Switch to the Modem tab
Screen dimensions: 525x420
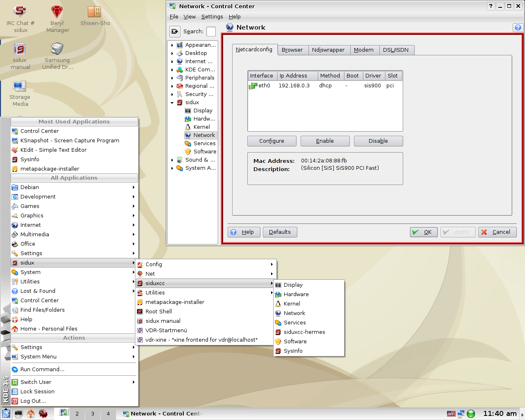pyautogui.click(x=364, y=50)
